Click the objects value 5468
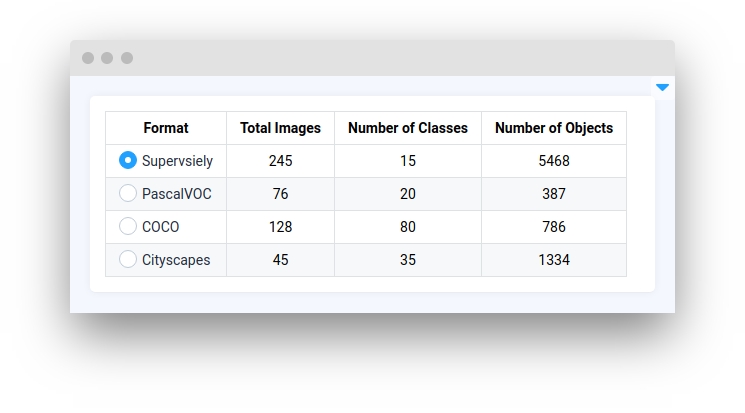 click(x=554, y=161)
